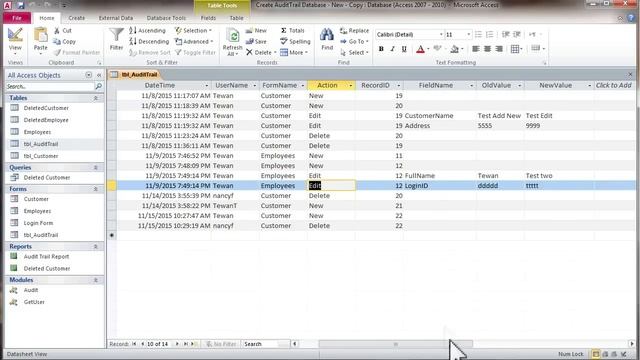Click the Click to Add column header
This screenshot has width=640, height=360.
pyautogui.click(x=613, y=85)
